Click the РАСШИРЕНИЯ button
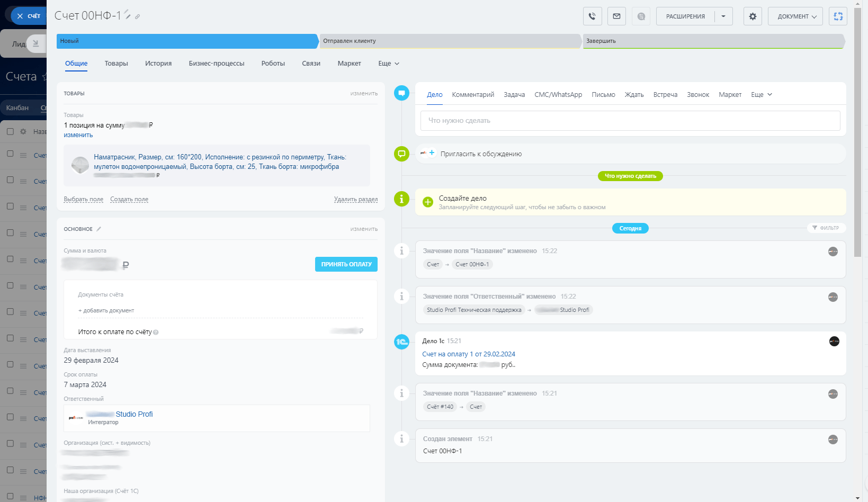This screenshot has width=868, height=502. (685, 16)
